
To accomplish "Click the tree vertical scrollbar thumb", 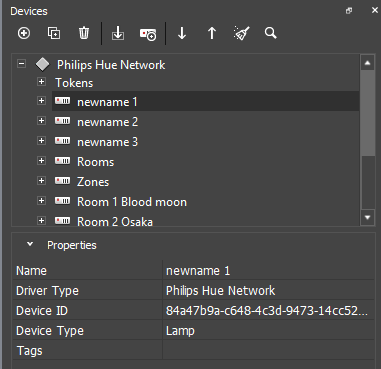I will coord(368,112).
